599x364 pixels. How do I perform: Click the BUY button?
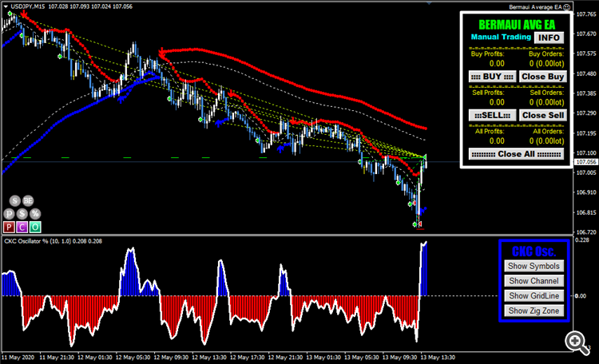493,77
